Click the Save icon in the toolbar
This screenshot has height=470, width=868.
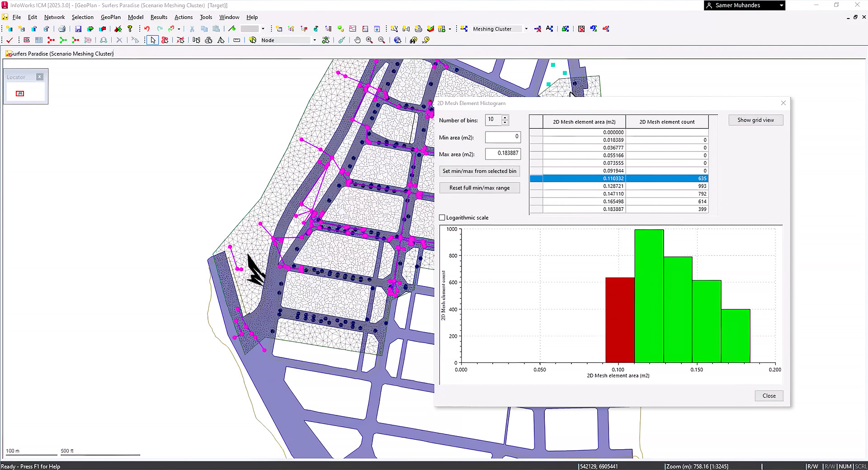coord(78,29)
